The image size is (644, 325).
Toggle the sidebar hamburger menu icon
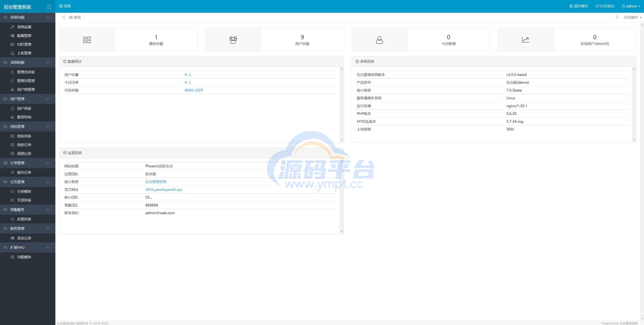click(x=49, y=7)
